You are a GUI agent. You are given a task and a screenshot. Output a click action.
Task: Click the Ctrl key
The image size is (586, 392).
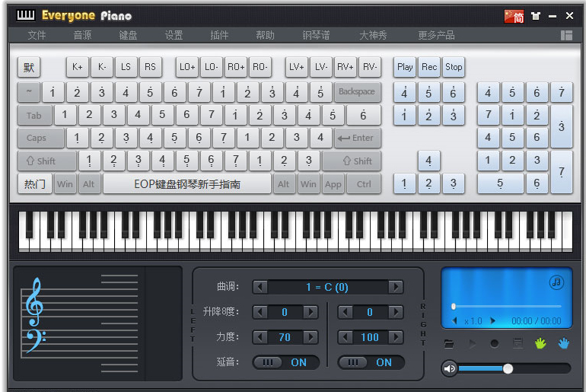pyautogui.click(x=364, y=184)
